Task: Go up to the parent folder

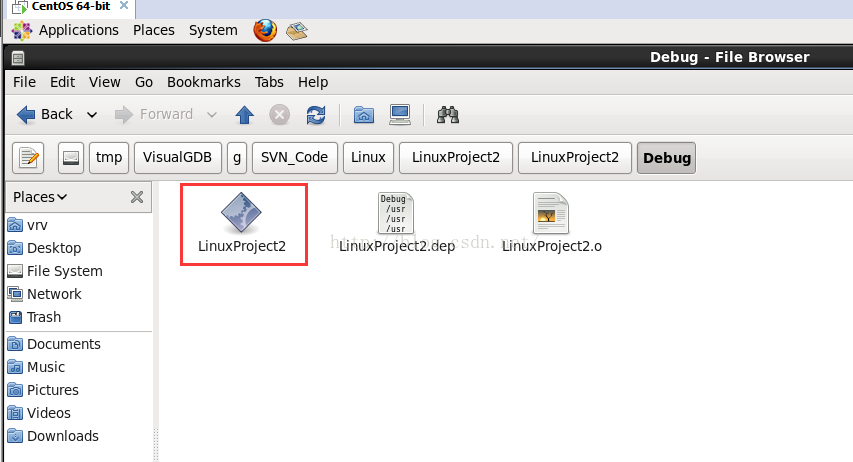Action: tap(245, 115)
